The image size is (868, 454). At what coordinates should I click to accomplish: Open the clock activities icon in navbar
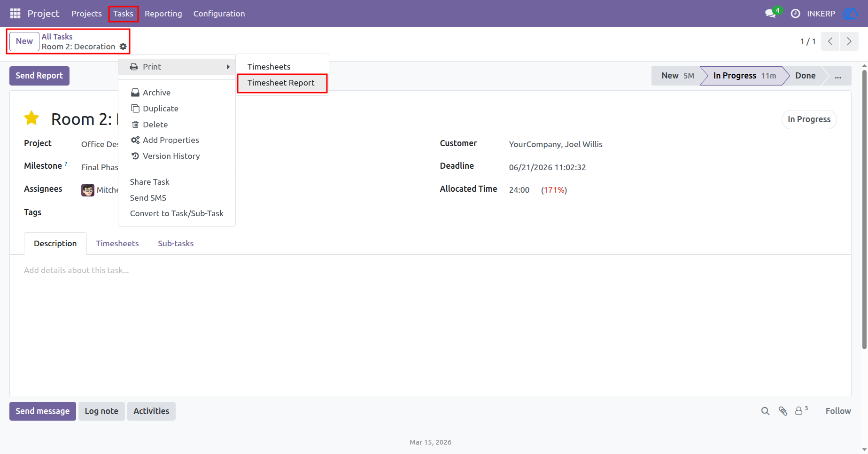[795, 14]
